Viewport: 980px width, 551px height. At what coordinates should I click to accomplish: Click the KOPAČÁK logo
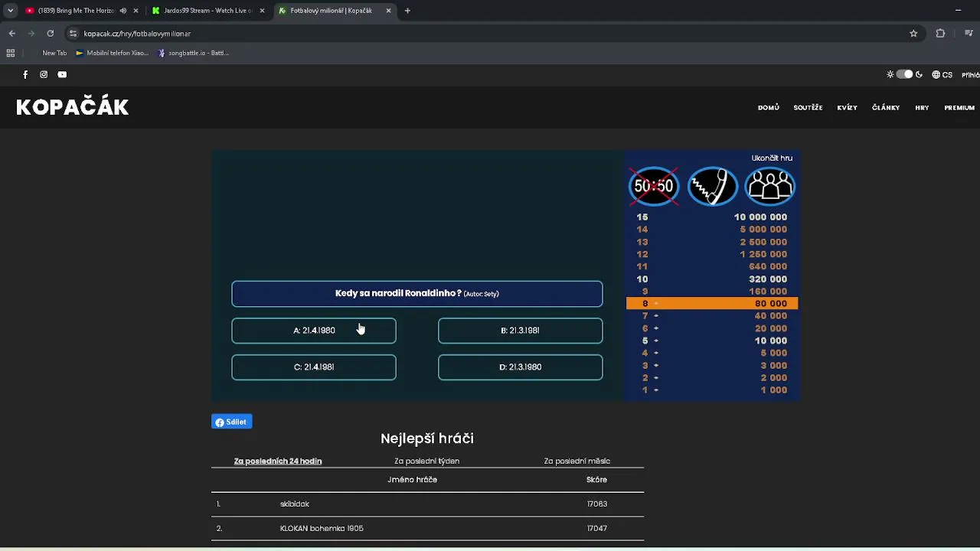(x=73, y=107)
